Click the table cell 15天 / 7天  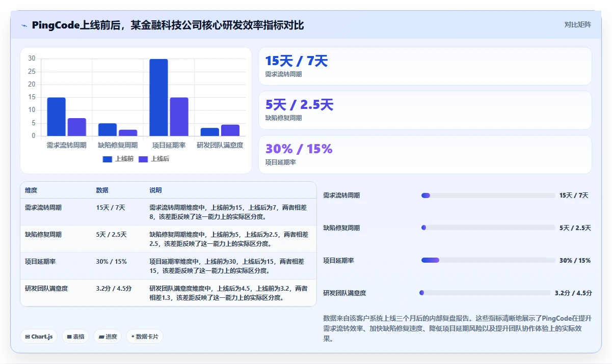(x=111, y=208)
